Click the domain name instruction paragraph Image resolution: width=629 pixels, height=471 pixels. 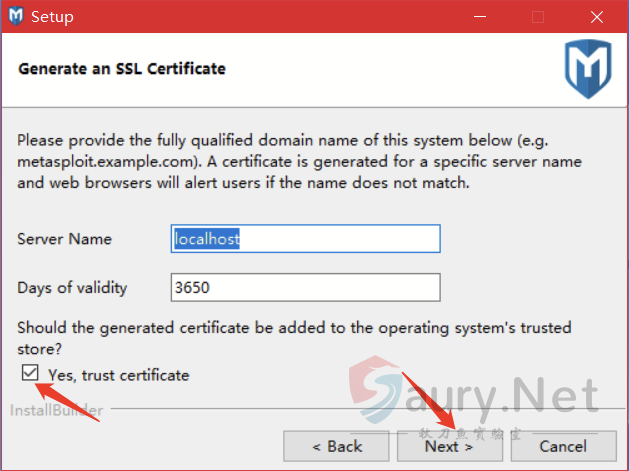(300, 161)
